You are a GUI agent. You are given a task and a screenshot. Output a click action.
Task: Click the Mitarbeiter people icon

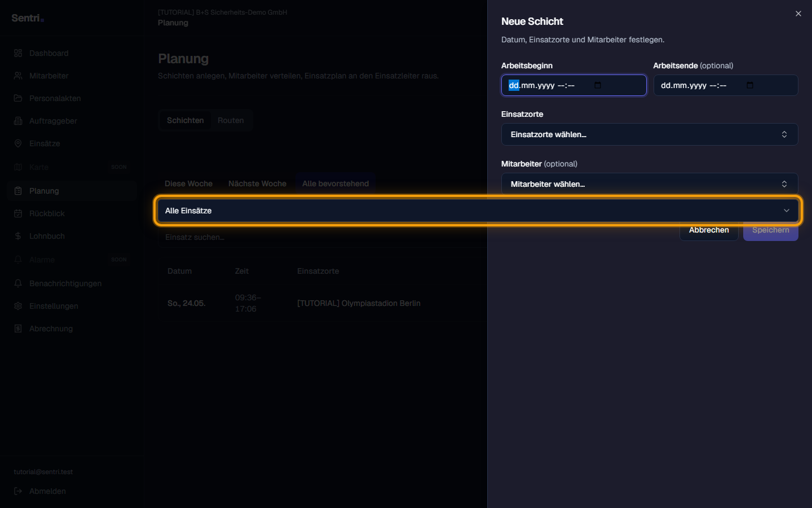click(x=18, y=76)
